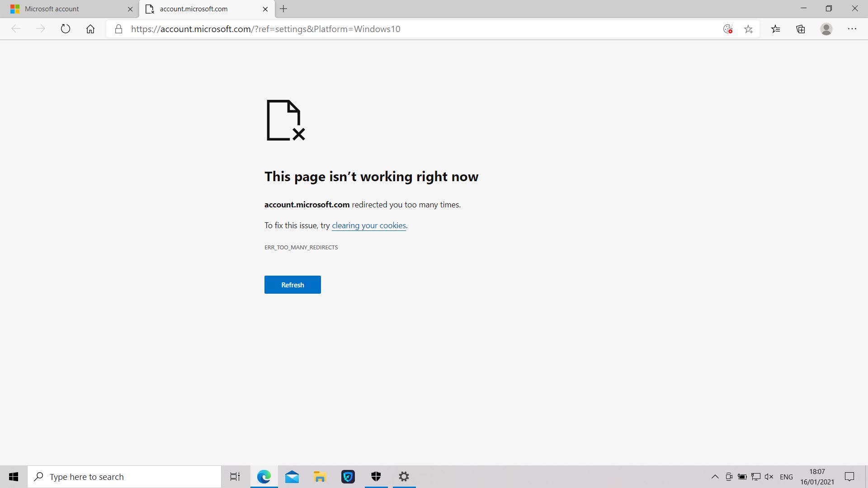Open the blue shield app on taskbar
Viewport: 868px width, 488px height.
348,477
